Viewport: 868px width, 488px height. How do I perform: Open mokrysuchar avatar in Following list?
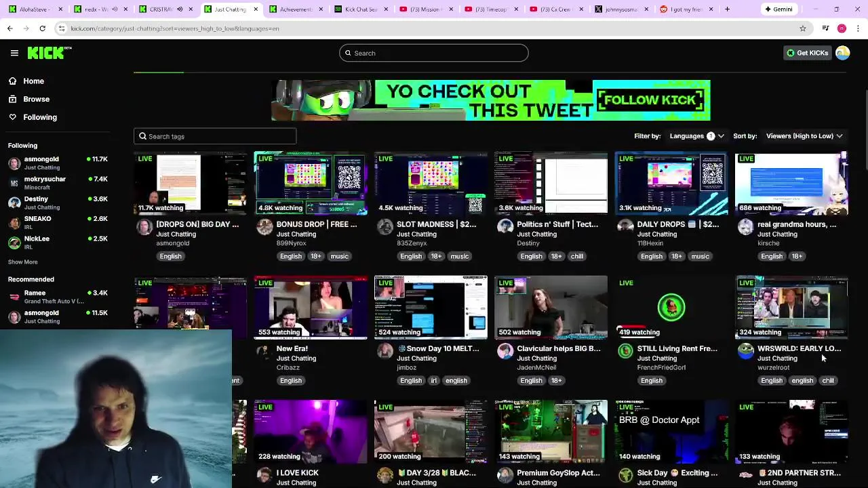coord(14,183)
